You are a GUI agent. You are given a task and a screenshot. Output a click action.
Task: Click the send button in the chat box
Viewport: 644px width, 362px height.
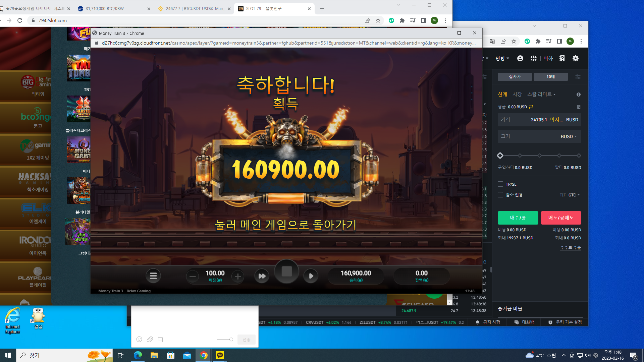pyautogui.click(x=247, y=340)
